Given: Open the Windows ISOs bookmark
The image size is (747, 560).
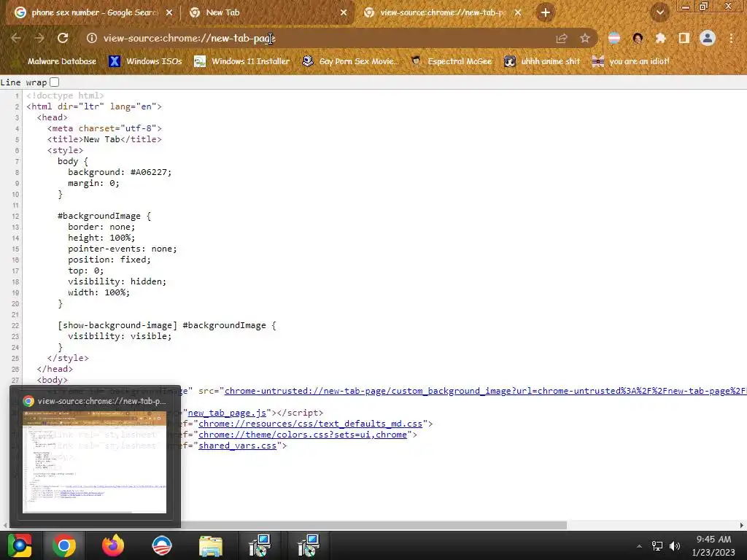Looking at the screenshot, I should click(x=145, y=61).
